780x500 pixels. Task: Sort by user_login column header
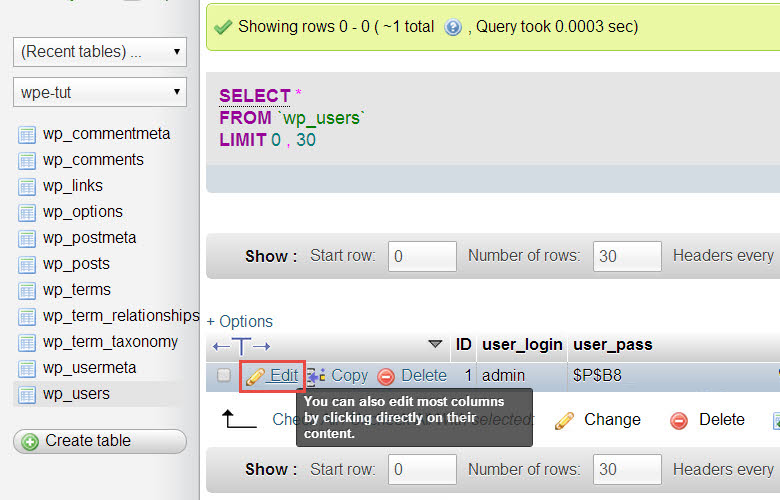pyautogui.click(x=522, y=345)
